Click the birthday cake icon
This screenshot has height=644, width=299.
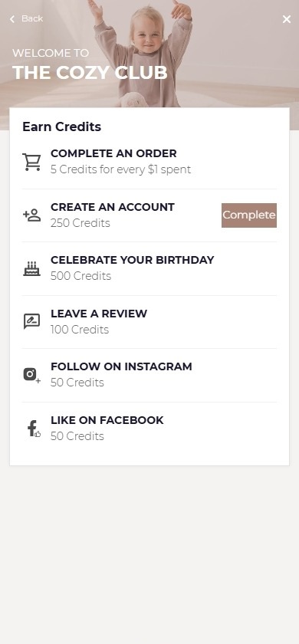[x=31, y=268]
